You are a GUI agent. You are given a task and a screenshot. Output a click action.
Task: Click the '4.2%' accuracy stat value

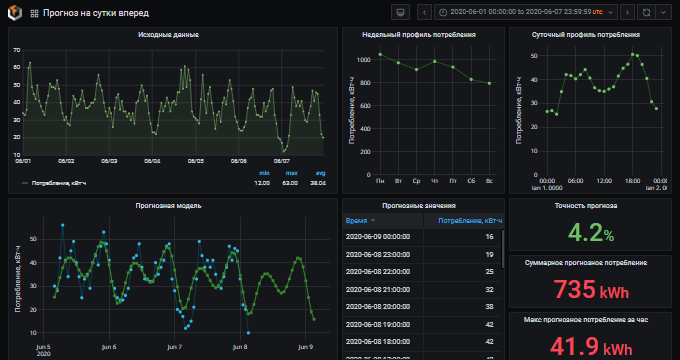(x=591, y=233)
